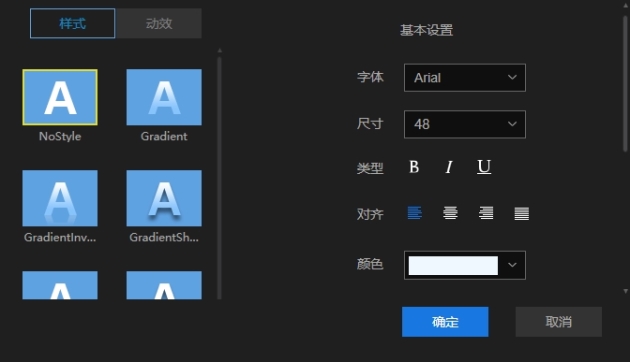This screenshot has height=362, width=630.
Task: Click the style list scroll-up arrow
Action: [219, 51]
